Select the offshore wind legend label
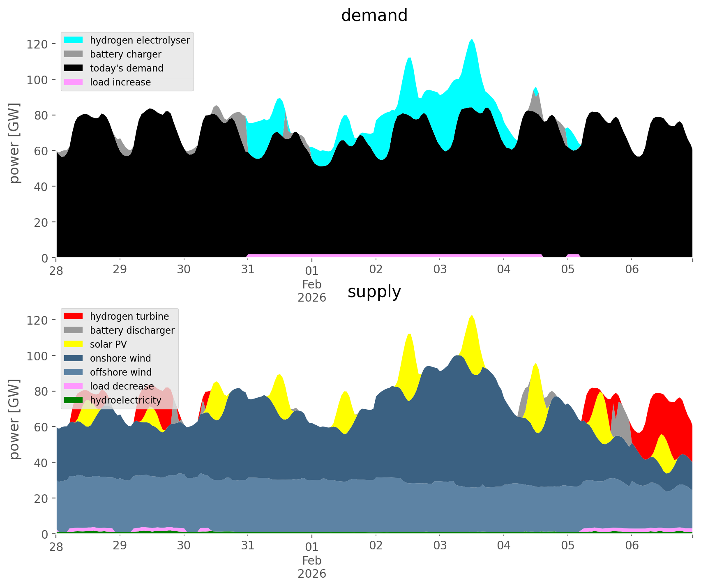701x588 pixels. pos(120,372)
